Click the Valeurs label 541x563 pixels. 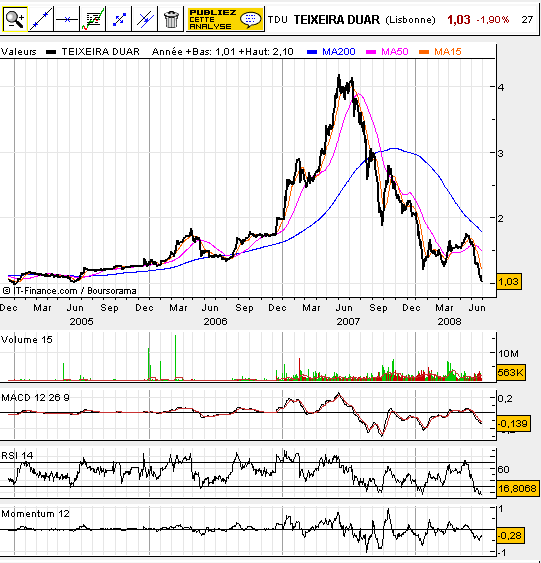click(18, 52)
